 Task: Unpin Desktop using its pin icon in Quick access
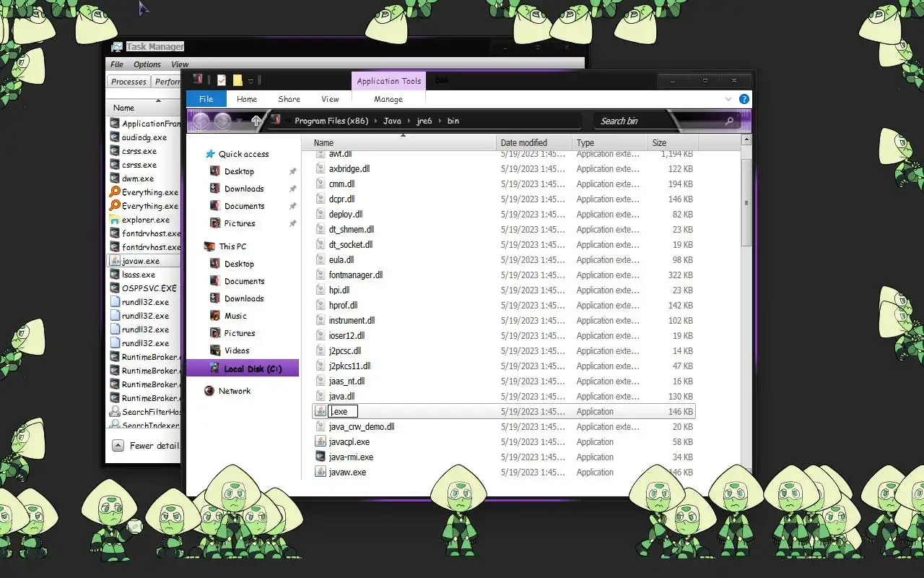[292, 171]
